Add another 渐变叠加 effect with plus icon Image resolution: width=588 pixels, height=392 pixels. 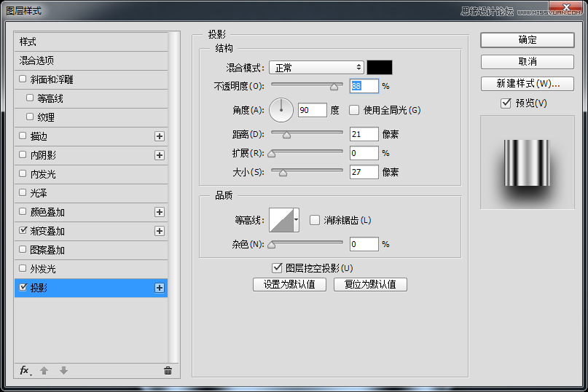pyautogui.click(x=160, y=231)
